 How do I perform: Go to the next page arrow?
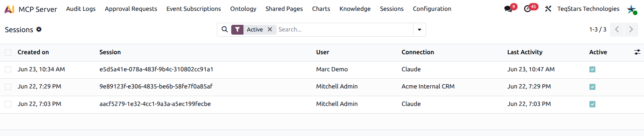(631, 29)
